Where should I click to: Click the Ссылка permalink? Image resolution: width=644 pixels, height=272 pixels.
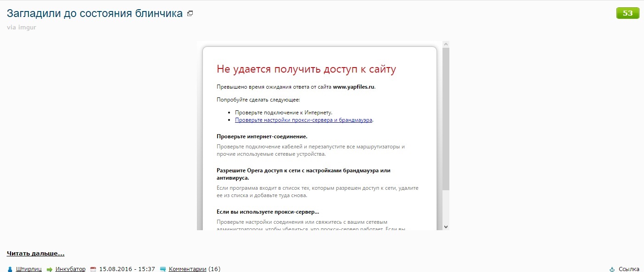pyautogui.click(x=629, y=269)
